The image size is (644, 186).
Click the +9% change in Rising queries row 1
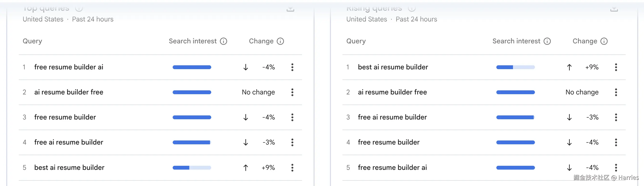pos(592,67)
